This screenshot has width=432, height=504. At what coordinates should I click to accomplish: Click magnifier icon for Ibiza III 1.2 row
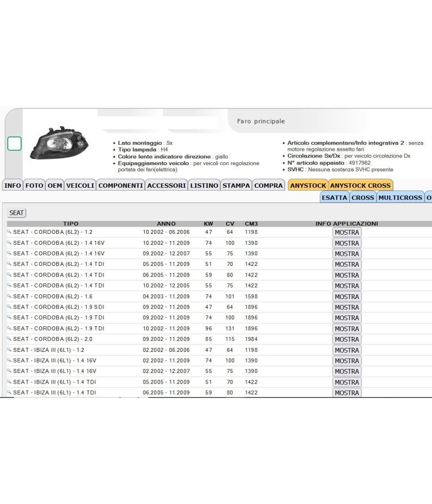(x=9, y=349)
